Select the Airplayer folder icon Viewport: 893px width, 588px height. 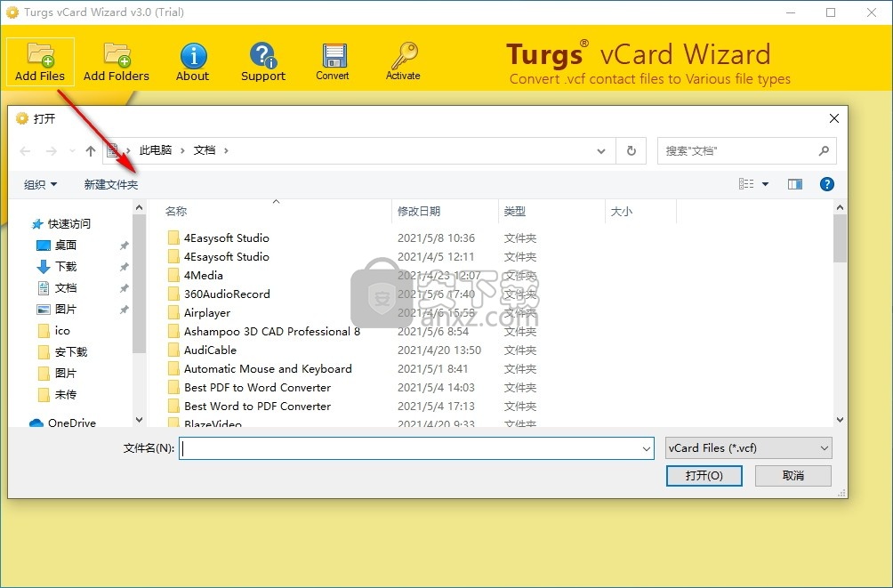[x=173, y=313]
